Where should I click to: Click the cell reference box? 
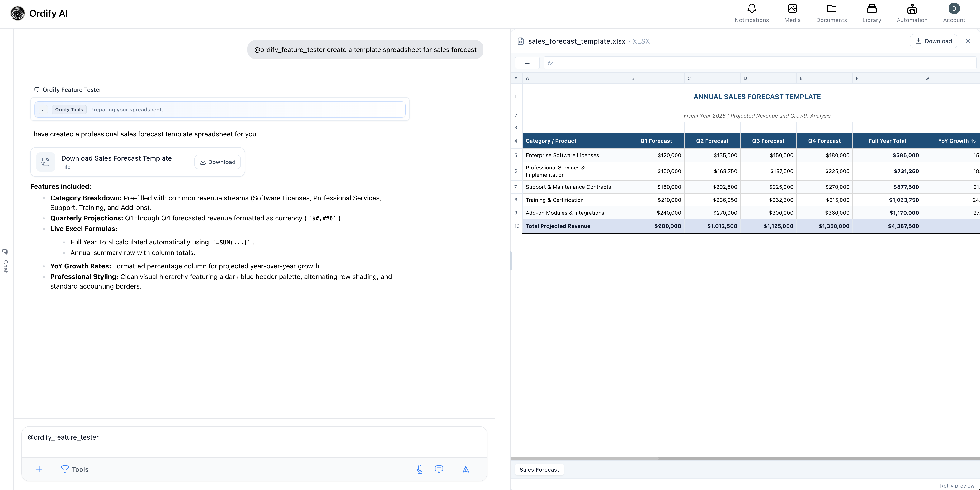point(527,63)
